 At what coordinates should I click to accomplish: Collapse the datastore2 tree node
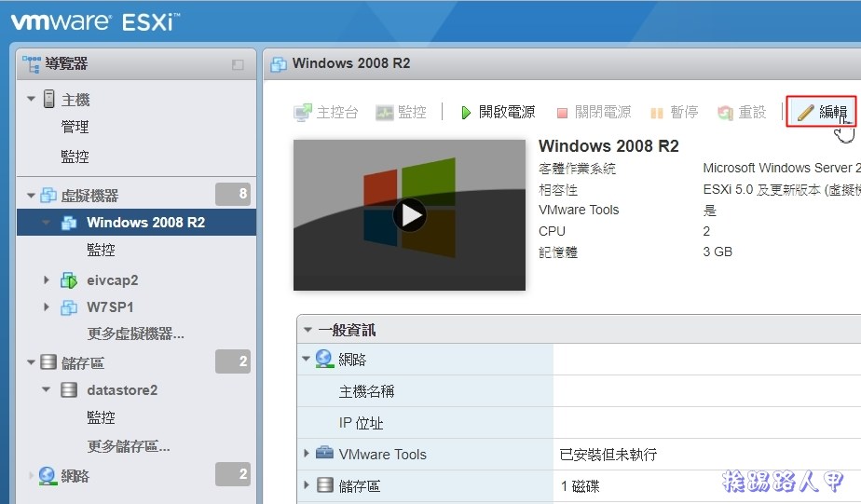(x=47, y=389)
